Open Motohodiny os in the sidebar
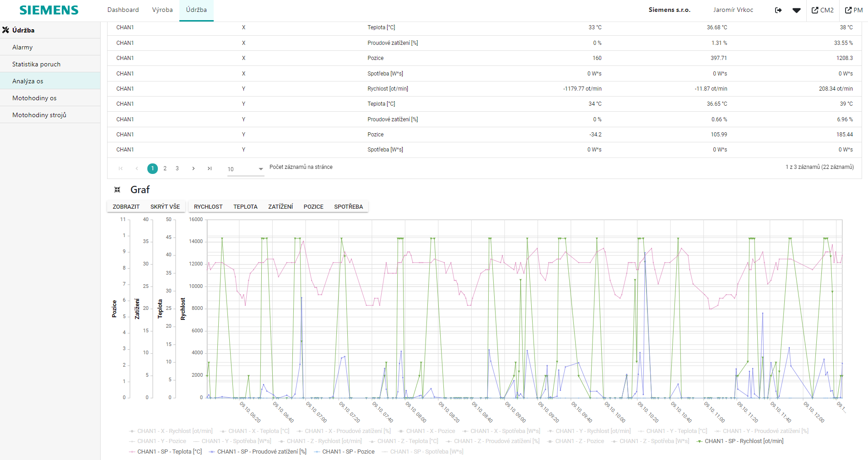Screen dimensions: 868x460 34,98
